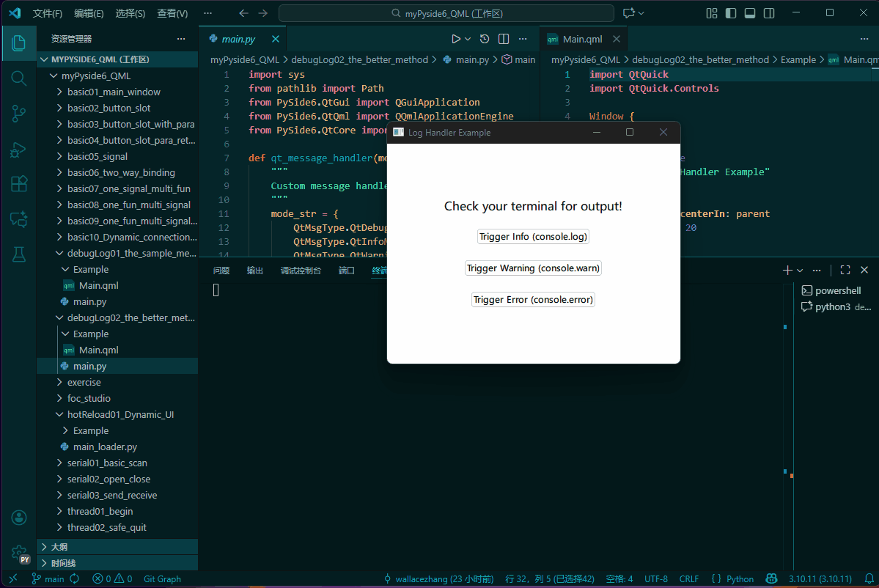Open the 选择(S) menu
The image size is (879, 588).
pyautogui.click(x=130, y=13)
